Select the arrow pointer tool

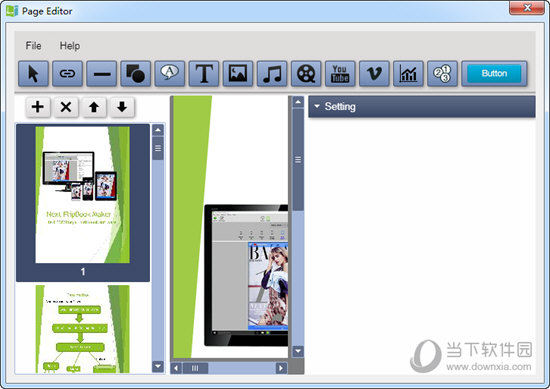tap(33, 74)
